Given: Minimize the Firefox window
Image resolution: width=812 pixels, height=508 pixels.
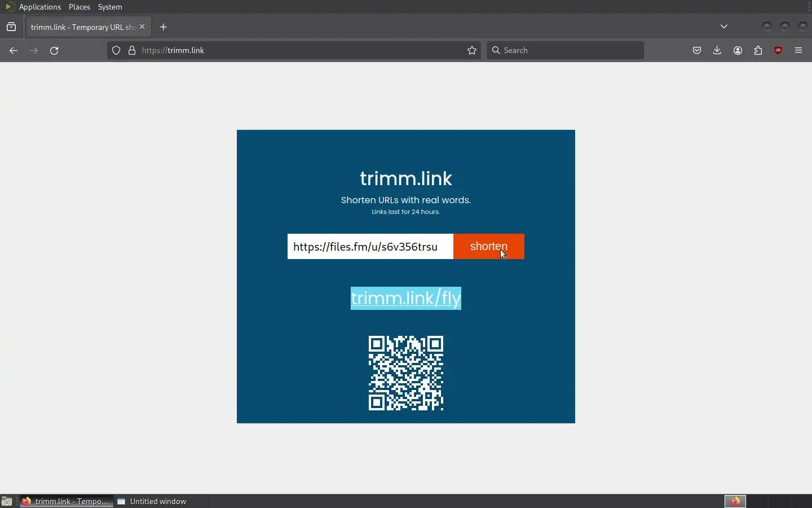Looking at the screenshot, I should point(767,27).
